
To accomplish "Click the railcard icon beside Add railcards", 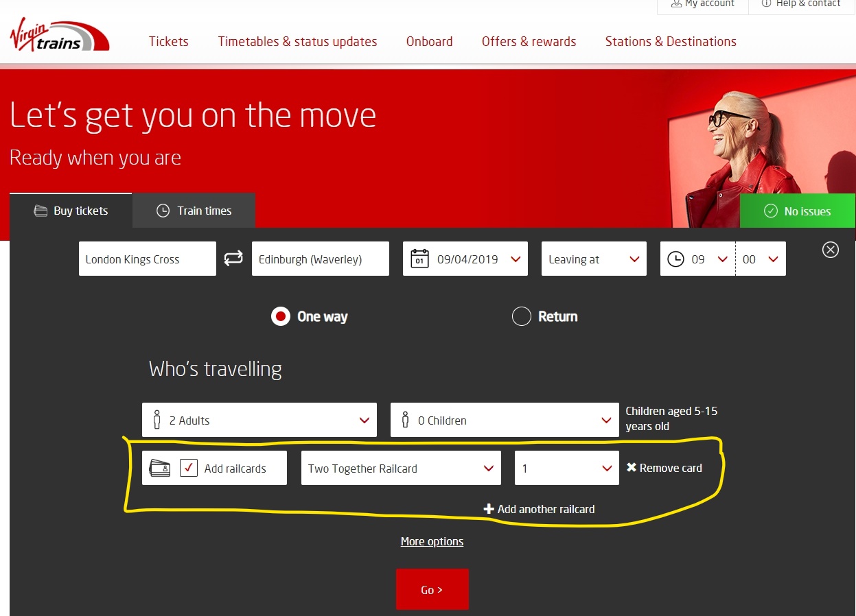I will click(x=160, y=468).
